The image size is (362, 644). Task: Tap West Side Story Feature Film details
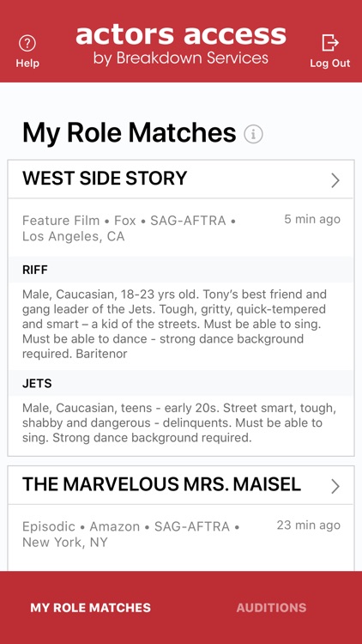[x=129, y=228]
